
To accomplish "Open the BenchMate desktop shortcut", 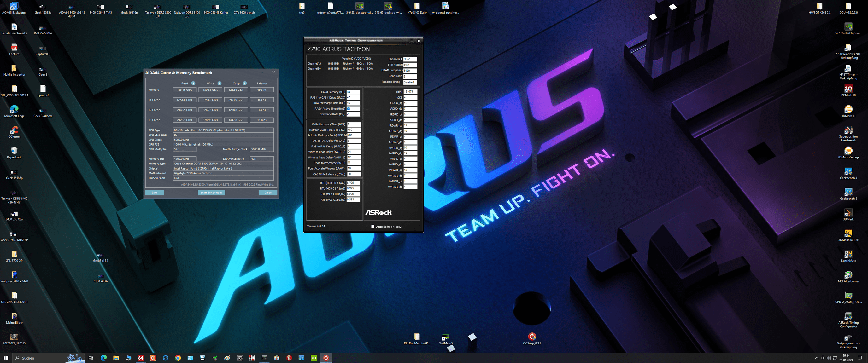I will click(848, 254).
